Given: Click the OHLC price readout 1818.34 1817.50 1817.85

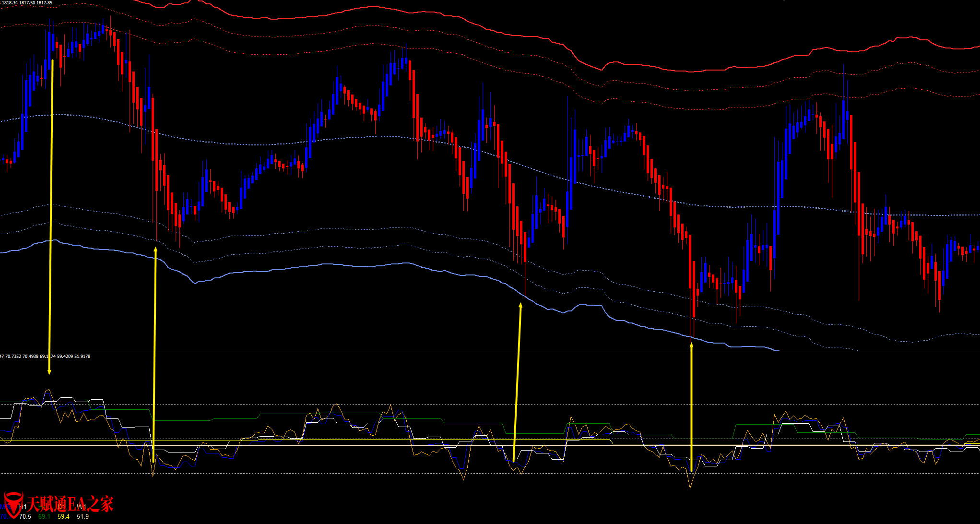Looking at the screenshot, I should point(27,3).
